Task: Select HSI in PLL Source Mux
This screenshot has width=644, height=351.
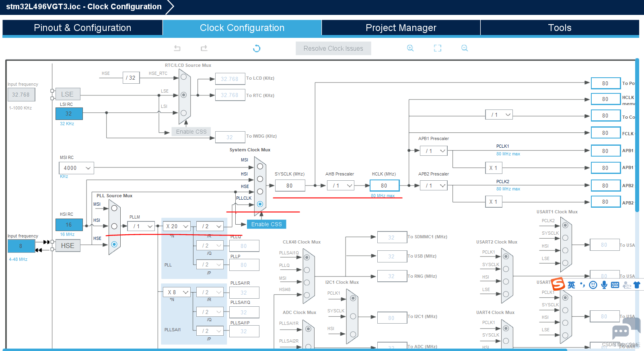Action: point(114,226)
